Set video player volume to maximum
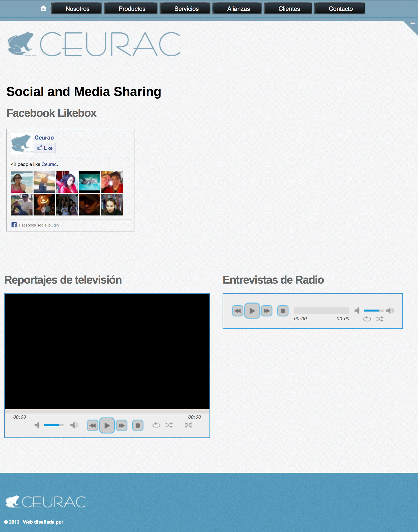Image resolution: width=418 pixels, height=532 pixels. tap(74, 425)
